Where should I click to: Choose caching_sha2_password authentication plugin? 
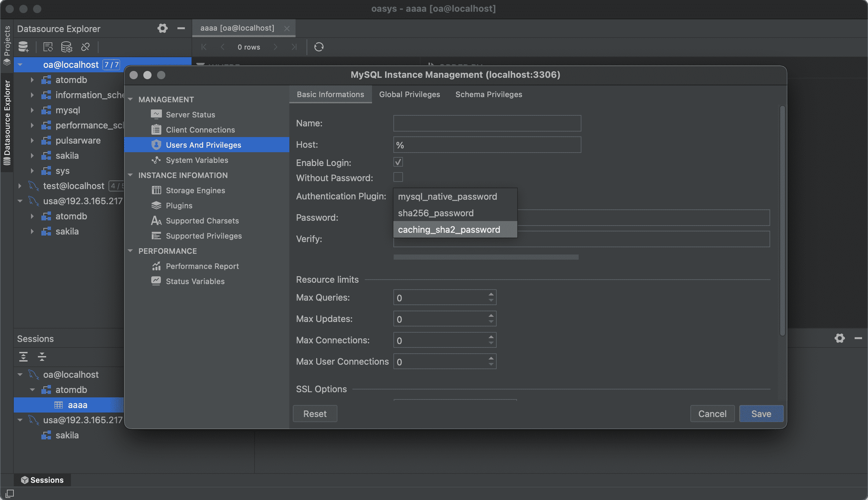[x=455, y=229]
